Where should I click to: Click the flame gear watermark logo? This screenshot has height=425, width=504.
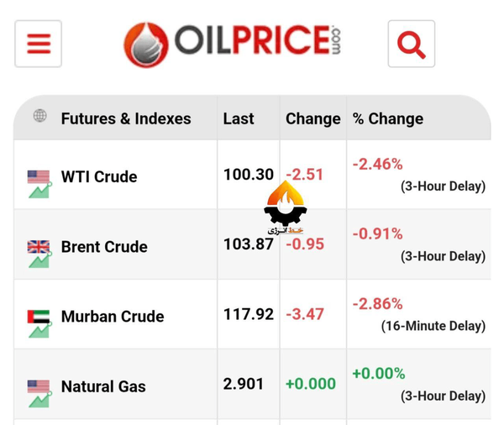[x=286, y=207]
